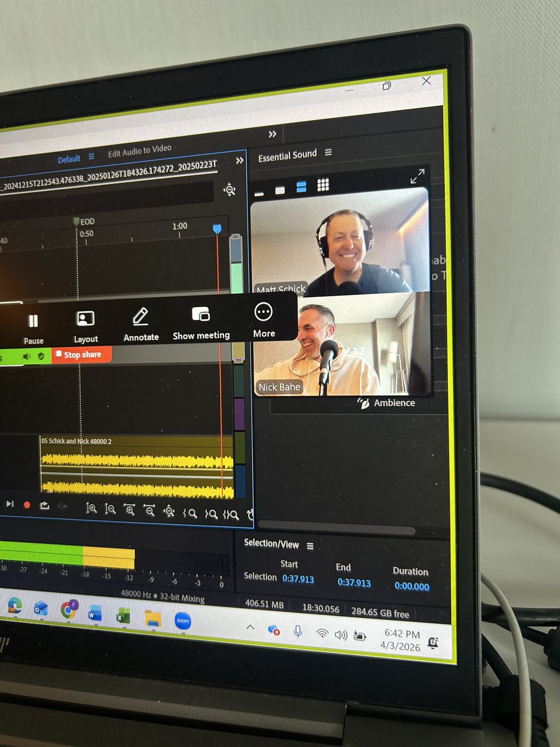Click the zoom navigator icon below file tab
The width and height of the screenshot is (560, 747).
(x=230, y=189)
